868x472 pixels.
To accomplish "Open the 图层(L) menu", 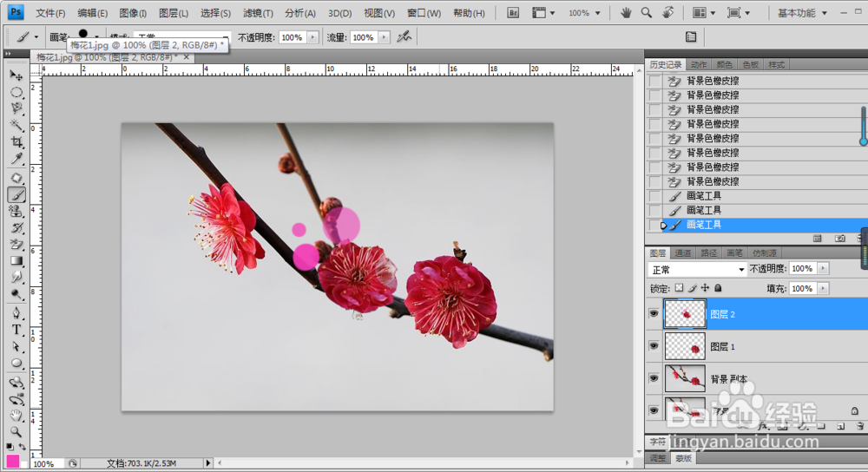I will [174, 13].
